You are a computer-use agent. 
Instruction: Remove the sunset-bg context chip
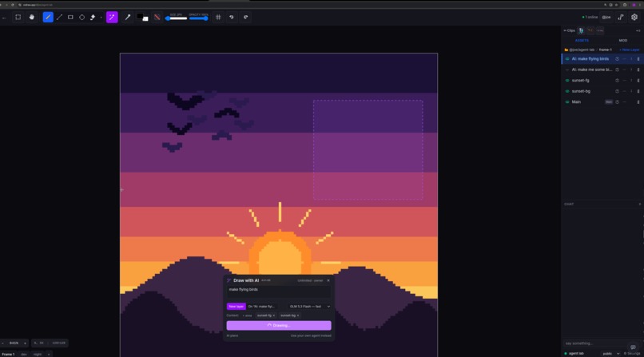pyautogui.click(x=298, y=315)
